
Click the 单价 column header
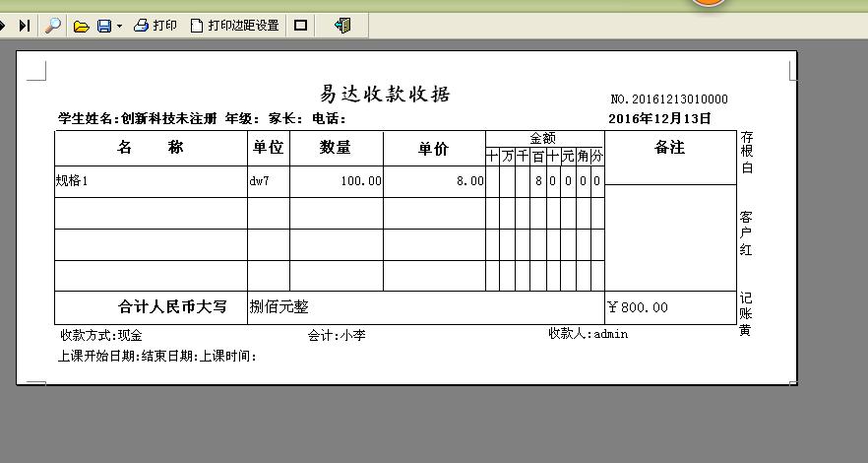pos(433,149)
